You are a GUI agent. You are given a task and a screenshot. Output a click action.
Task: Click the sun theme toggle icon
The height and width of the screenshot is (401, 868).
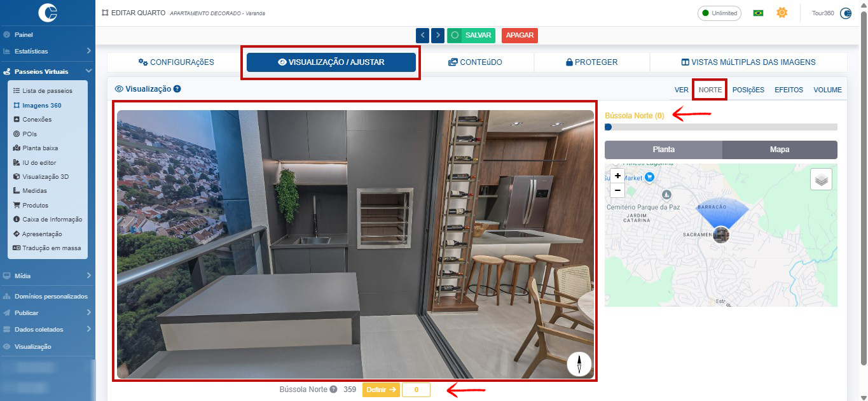(x=782, y=13)
